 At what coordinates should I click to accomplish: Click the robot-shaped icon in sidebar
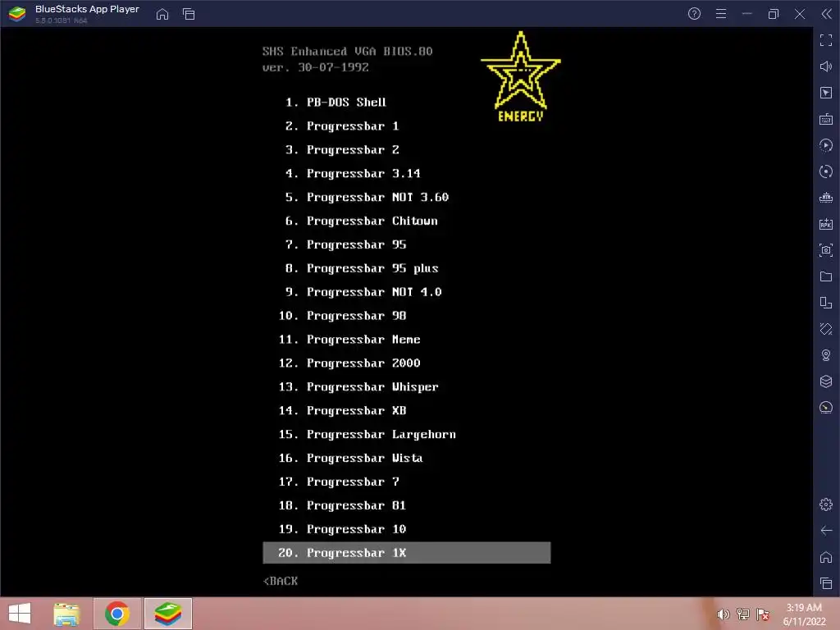coord(826,198)
